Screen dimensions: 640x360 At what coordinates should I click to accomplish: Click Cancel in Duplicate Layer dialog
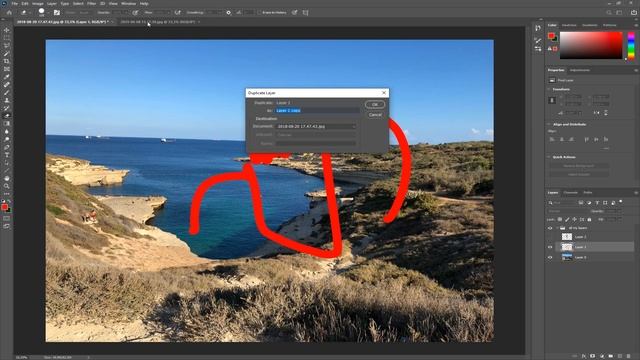375,115
